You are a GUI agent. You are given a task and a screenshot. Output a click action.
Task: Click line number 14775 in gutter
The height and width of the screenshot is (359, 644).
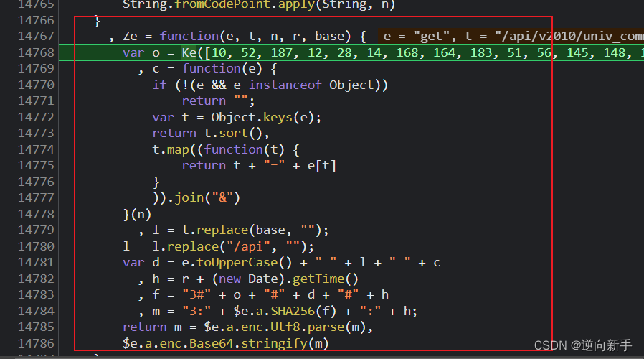pyautogui.click(x=36, y=165)
